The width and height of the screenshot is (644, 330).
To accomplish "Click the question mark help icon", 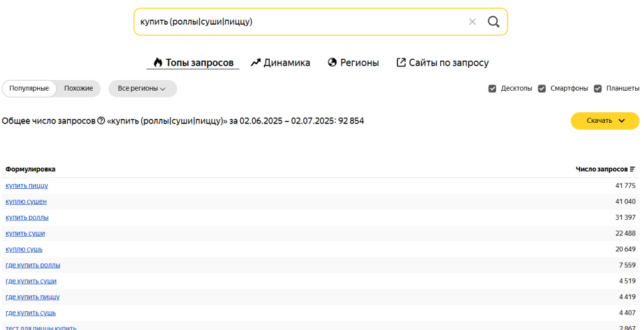I will (x=101, y=121).
